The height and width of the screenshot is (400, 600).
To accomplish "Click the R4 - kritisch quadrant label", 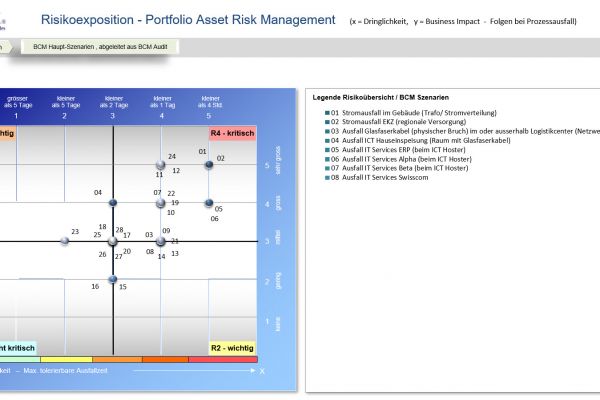I will click(x=232, y=134).
